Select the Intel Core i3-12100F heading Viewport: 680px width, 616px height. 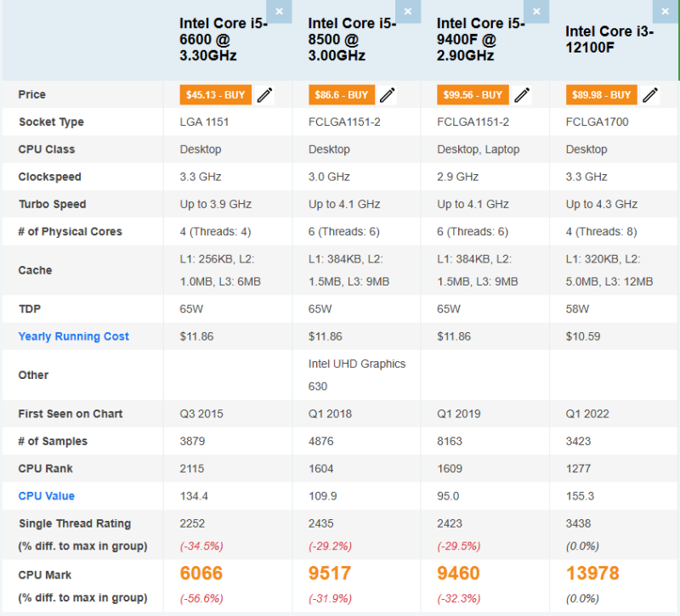609,39
